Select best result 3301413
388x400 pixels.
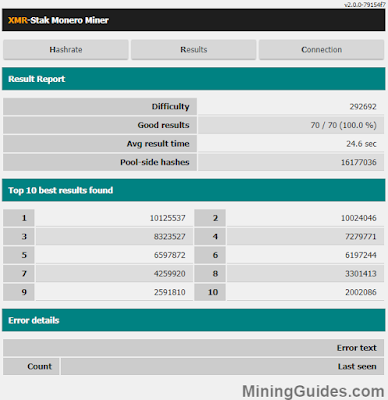(361, 274)
